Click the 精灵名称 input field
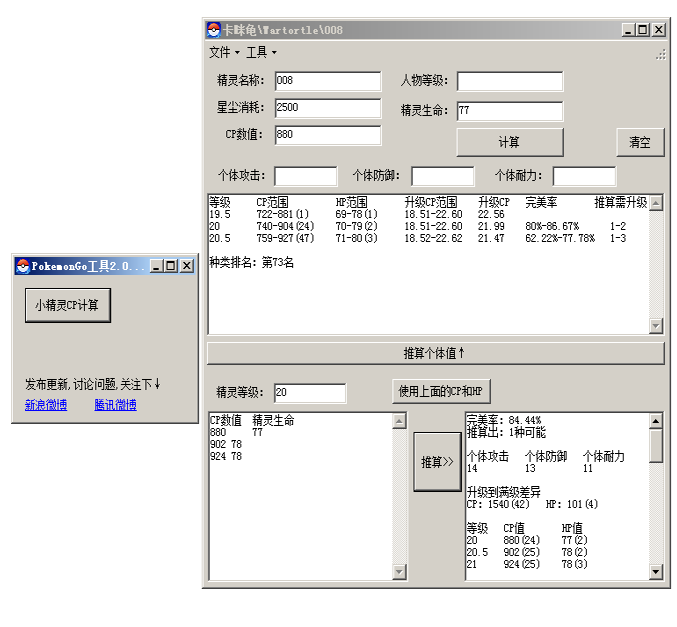Viewport: 677px width, 627px height. tap(328, 81)
